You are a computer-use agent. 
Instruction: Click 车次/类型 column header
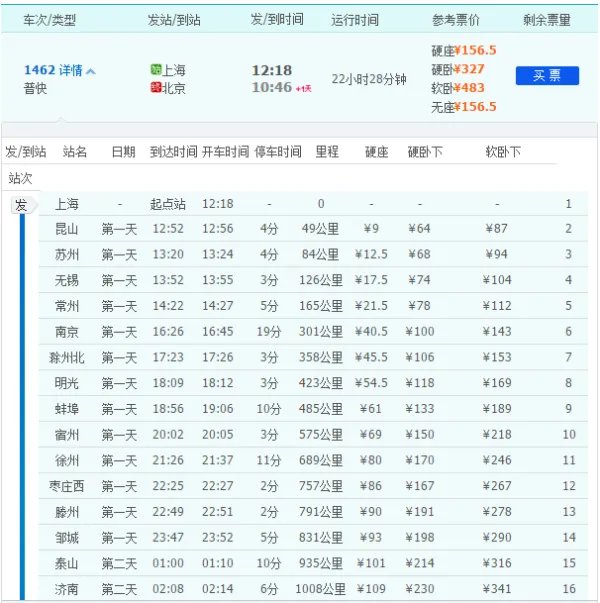(x=50, y=20)
